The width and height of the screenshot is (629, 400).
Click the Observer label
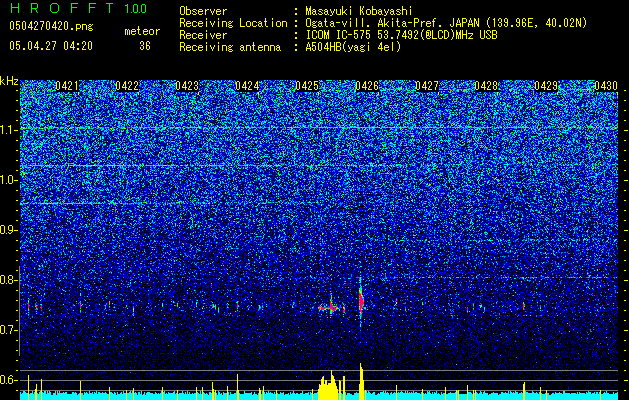(x=203, y=11)
